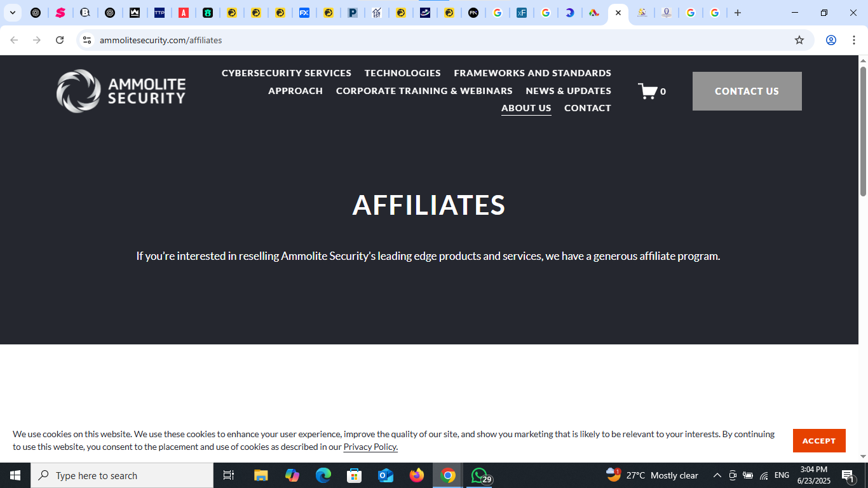The image size is (868, 488).
Task: Expand the tab search dropdown
Action: click(x=12, y=13)
